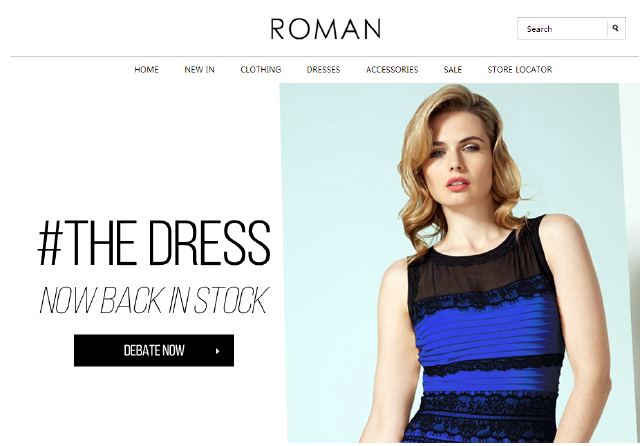
Task: Click the arrow icon on Debate Now
Action: point(218,351)
